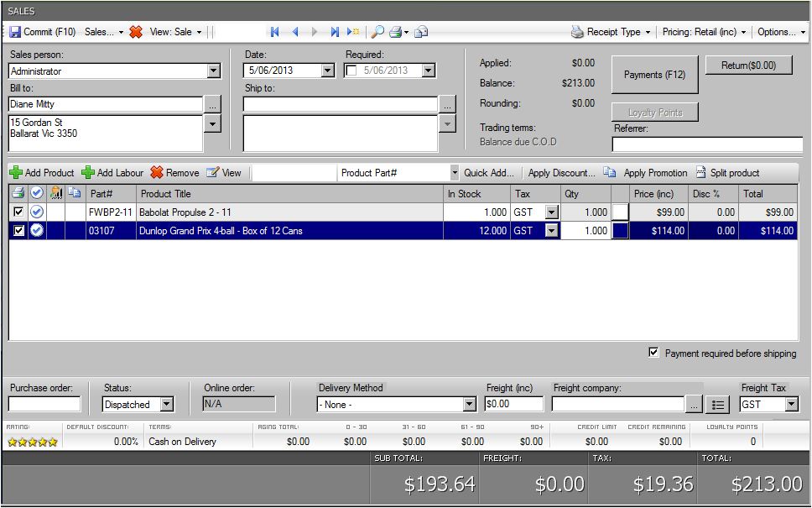812x508 pixels.
Task: Click the five-star customer rating
Action: click(32, 443)
